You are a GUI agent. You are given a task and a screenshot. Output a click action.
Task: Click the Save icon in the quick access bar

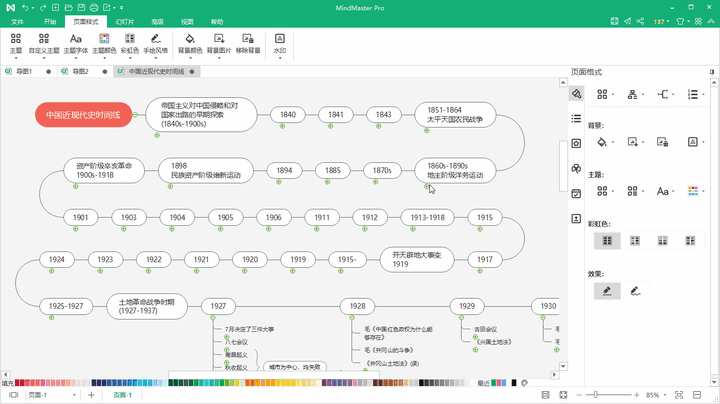click(81, 8)
